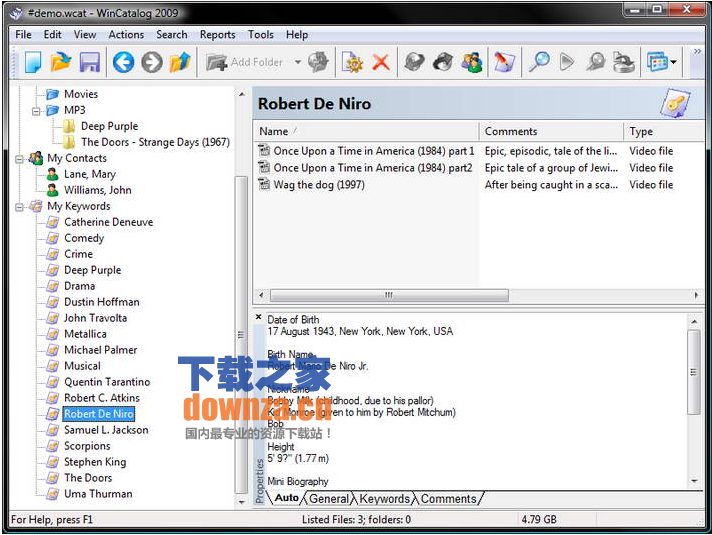Open the Edit menu
This screenshot has width=712, height=535.
tap(52, 35)
